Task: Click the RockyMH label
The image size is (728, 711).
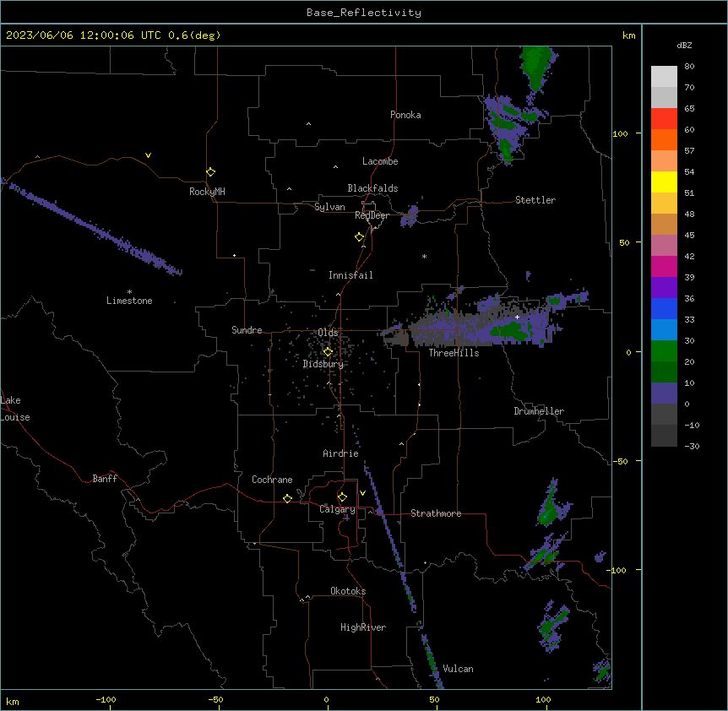Action: (207, 192)
